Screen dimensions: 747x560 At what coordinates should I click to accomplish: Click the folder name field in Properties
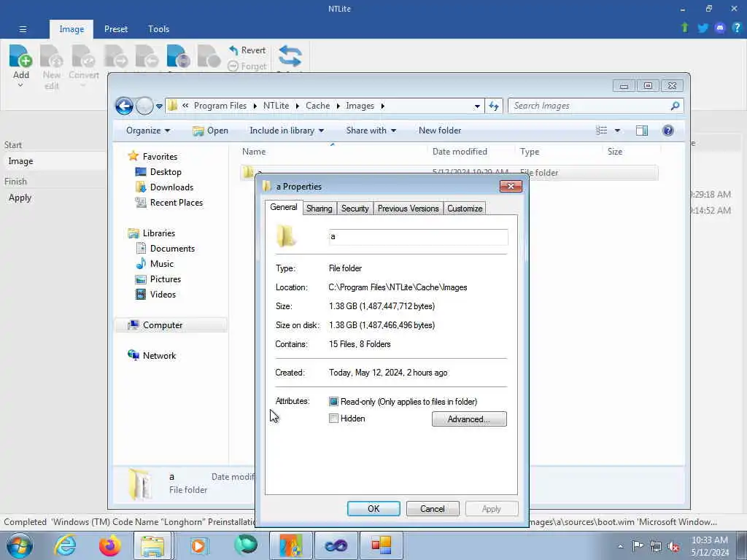click(418, 237)
